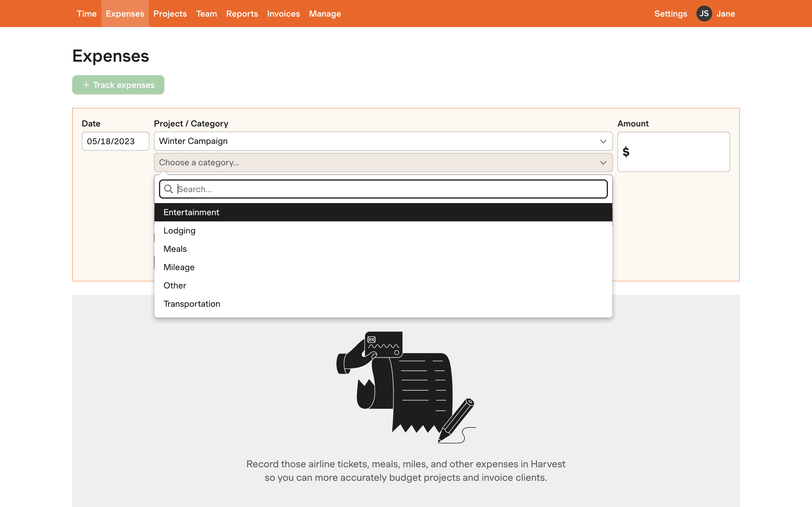The image size is (812, 507).
Task: Click the Date input field
Action: (115, 141)
